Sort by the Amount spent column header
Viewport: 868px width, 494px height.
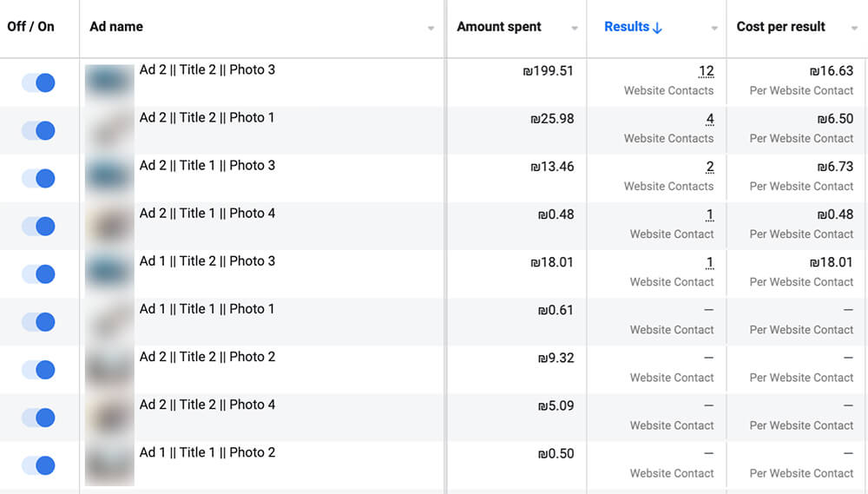tap(499, 27)
